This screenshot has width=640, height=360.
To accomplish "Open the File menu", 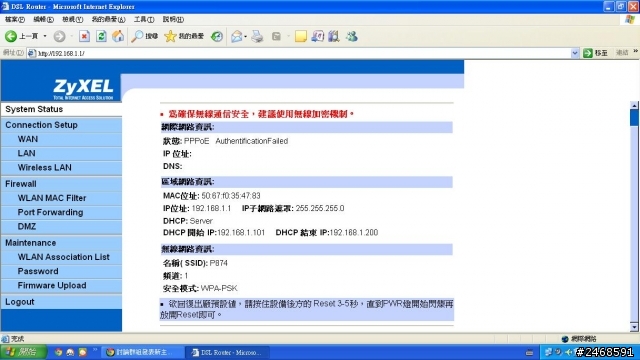I will [15, 19].
